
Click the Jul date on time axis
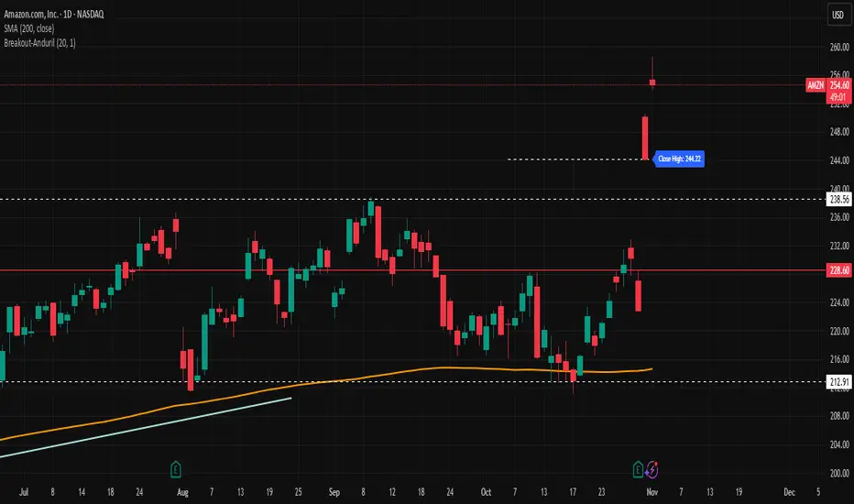coord(24,492)
